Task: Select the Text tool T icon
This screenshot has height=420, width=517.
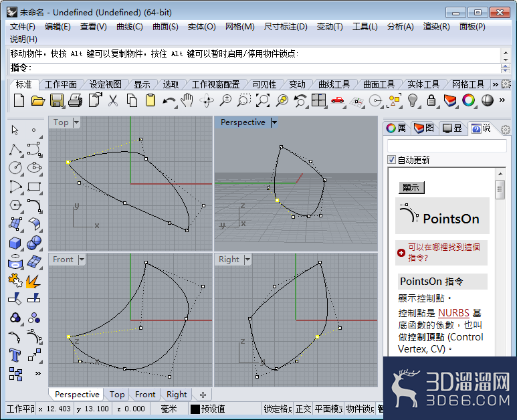Action: click(15, 355)
